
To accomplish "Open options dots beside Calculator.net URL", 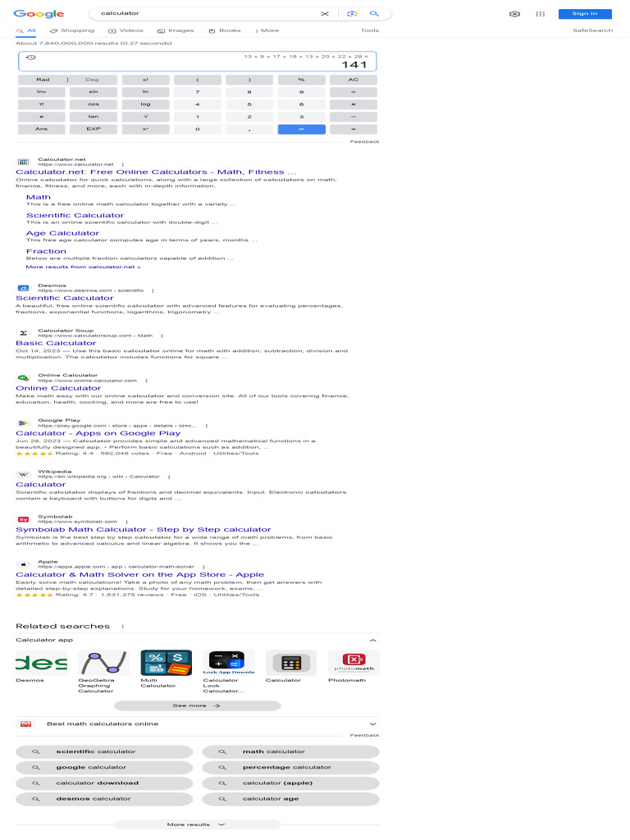I will pos(123,164).
